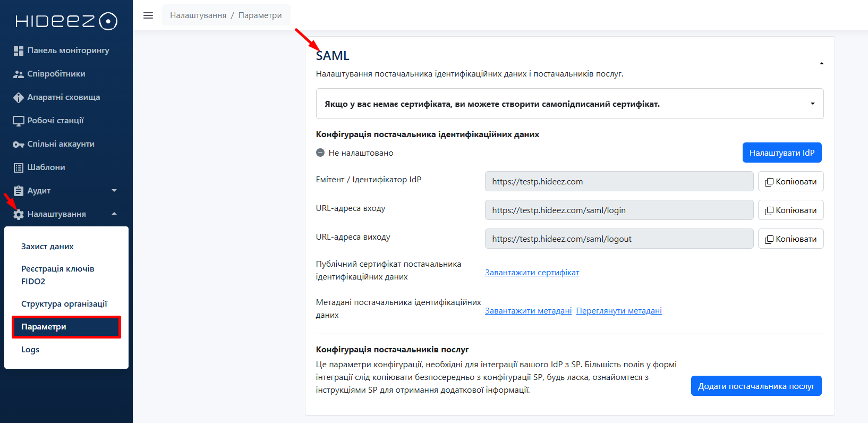Expand the self-signed certificate panel
Screen dimensions: 868x423
tap(812, 104)
